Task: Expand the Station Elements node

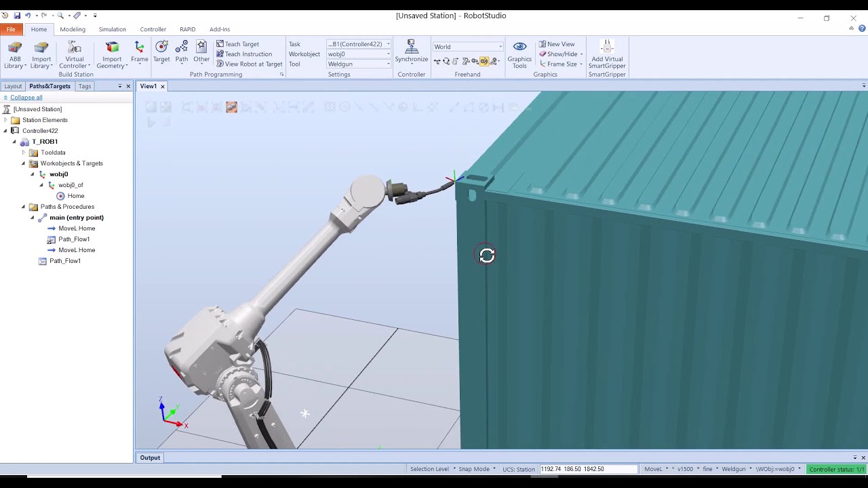Action: pyautogui.click(x=5, y=120)
